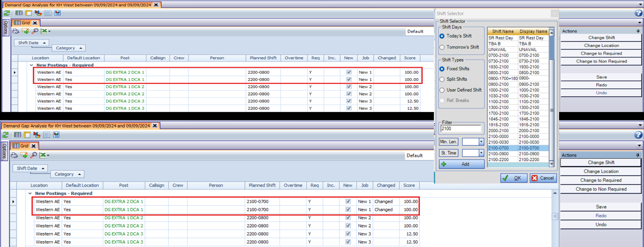Open the Options side tab in upper window
The height and width of the screenshot is (247, 644).
point(6,28)
